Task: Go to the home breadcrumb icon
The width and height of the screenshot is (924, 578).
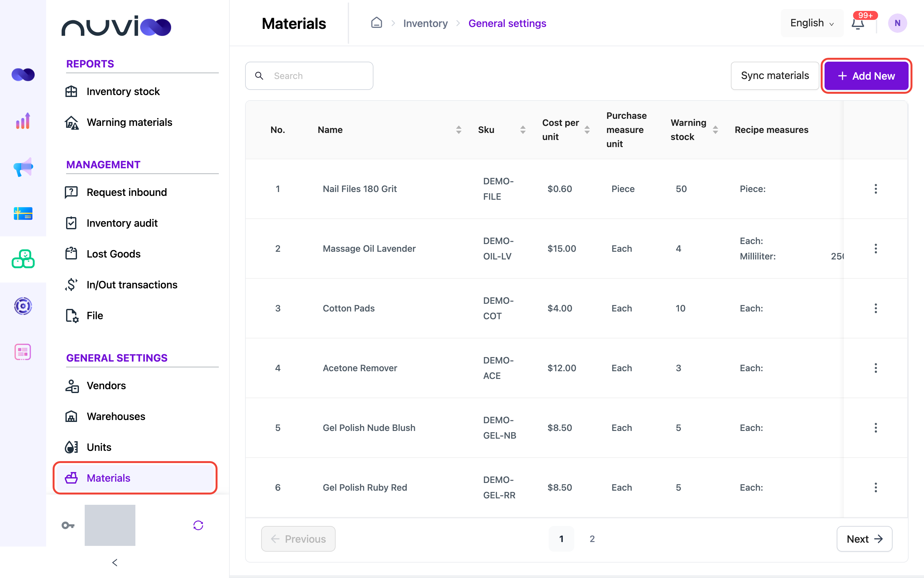Action: pyautogui.click(x=376, y=23)
